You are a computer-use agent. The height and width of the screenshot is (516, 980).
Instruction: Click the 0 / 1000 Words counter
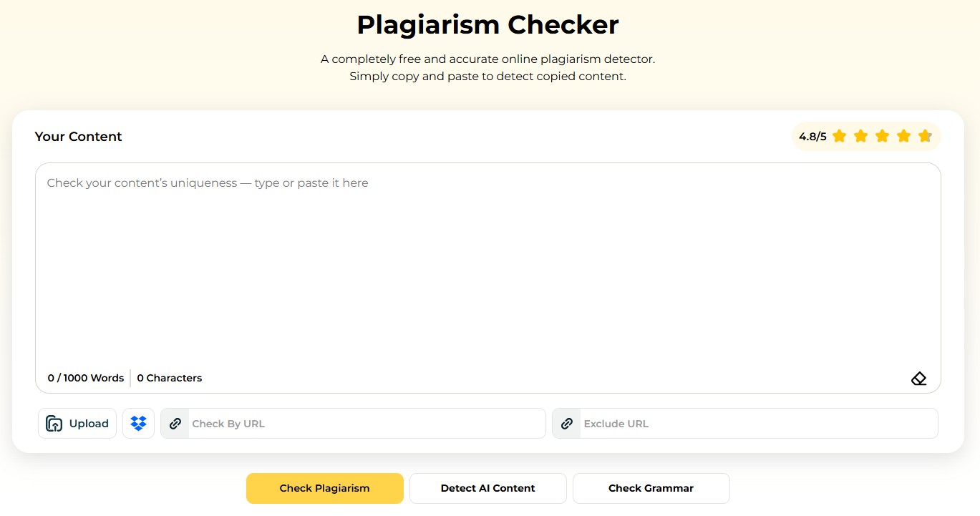coord(86,378)
